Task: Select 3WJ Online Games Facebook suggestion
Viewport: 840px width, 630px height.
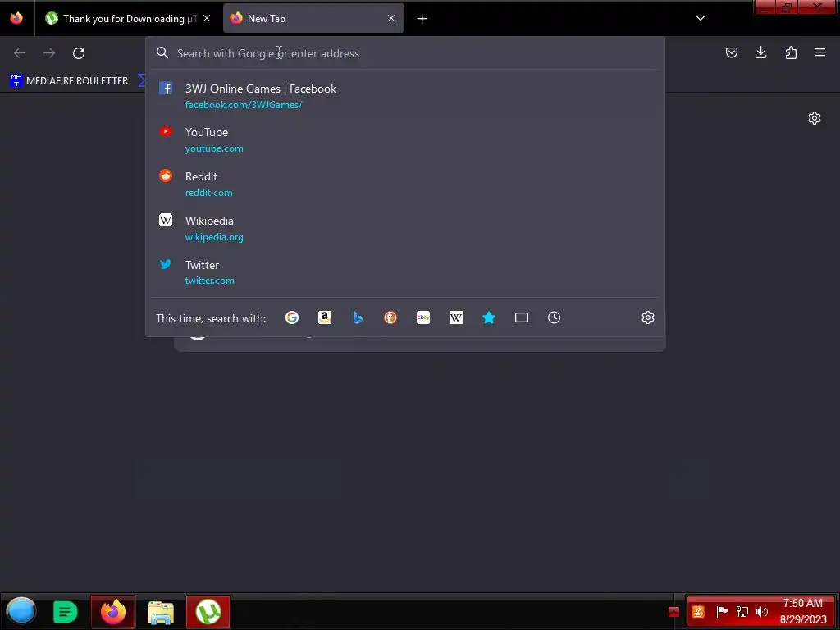Action: pos(405,97)
